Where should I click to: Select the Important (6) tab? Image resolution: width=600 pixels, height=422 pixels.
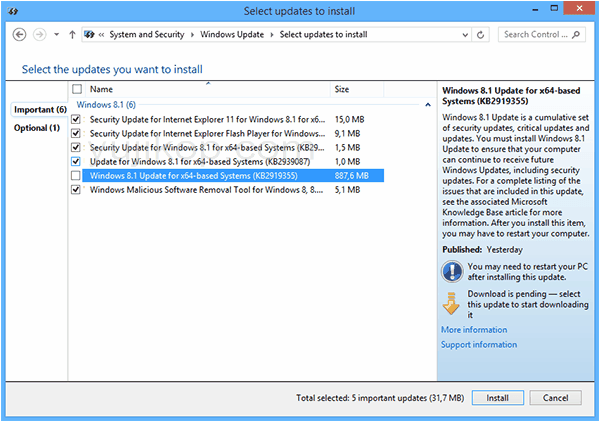coord(40,110)
